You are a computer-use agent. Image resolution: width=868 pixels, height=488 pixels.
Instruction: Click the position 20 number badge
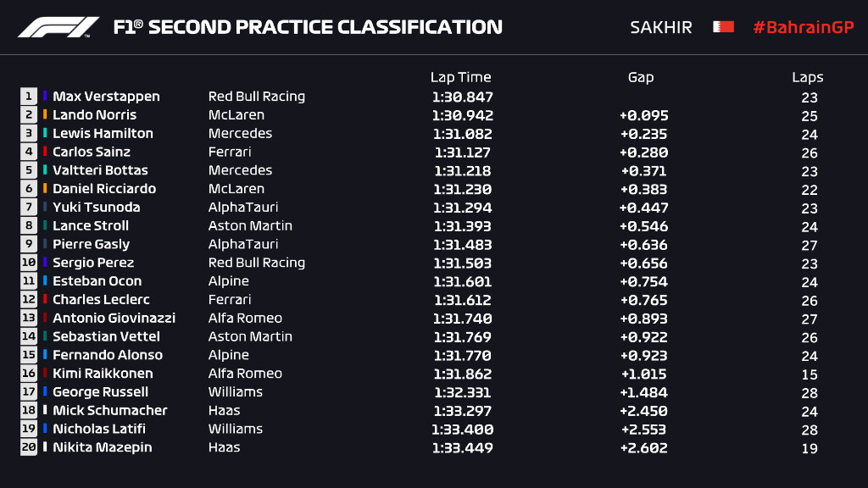pyautogui.click(x=29, y=447)
